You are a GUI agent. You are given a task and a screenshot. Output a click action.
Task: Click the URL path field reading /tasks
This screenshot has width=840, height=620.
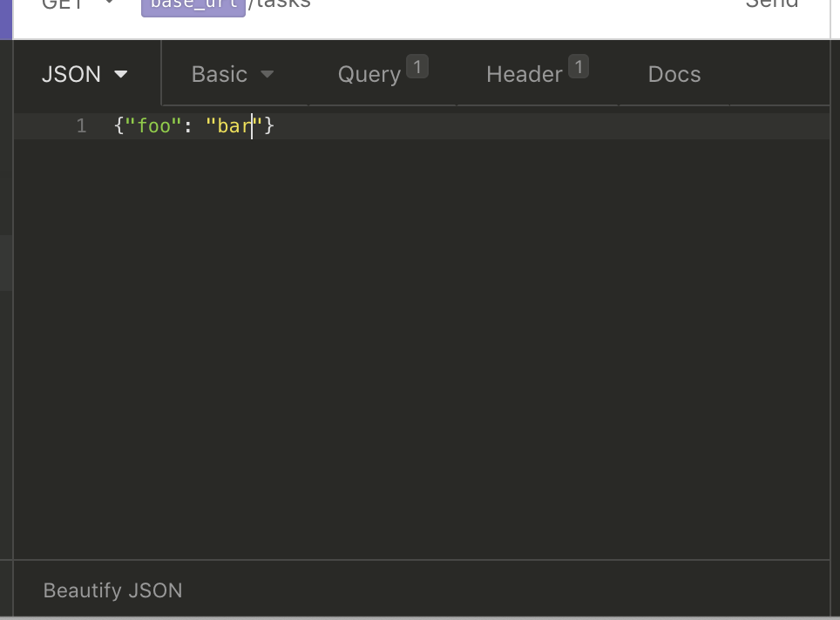(280, 3)
